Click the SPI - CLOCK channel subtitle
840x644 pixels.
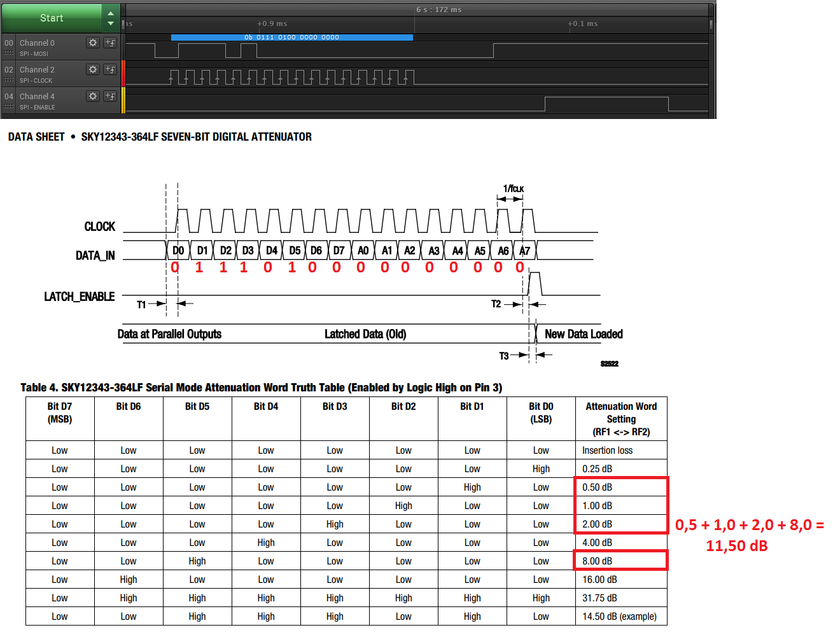coord(36,81)
